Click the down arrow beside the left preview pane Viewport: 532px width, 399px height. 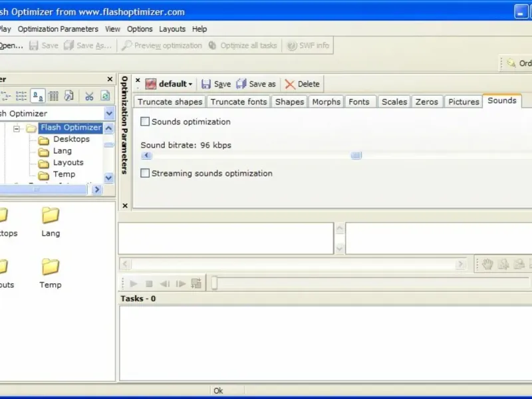click(x=340, y=249)
